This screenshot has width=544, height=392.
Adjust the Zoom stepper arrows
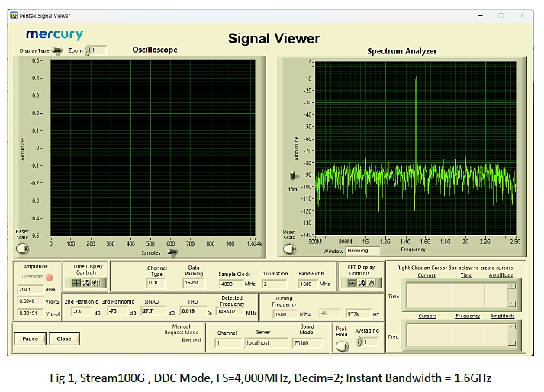(x=88, y=50)
